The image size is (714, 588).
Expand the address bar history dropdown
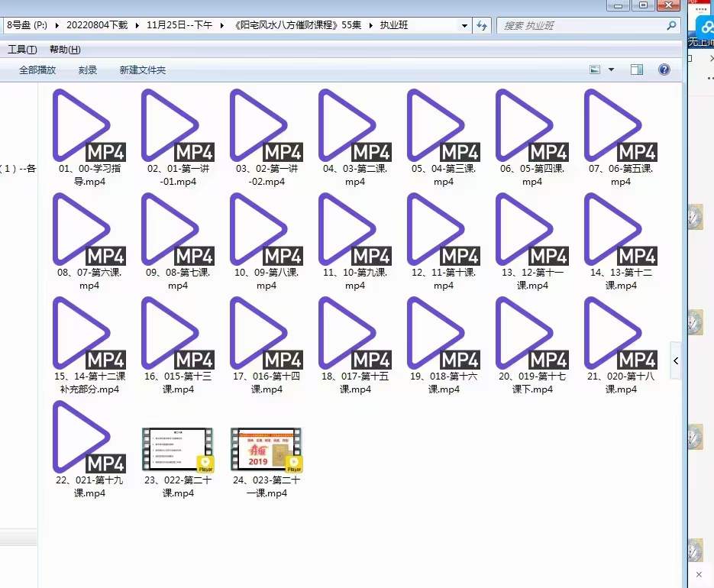(464, 25)
